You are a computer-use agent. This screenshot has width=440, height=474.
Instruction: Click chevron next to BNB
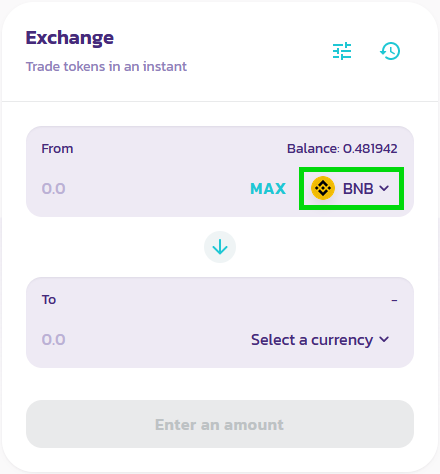point(384,188)
